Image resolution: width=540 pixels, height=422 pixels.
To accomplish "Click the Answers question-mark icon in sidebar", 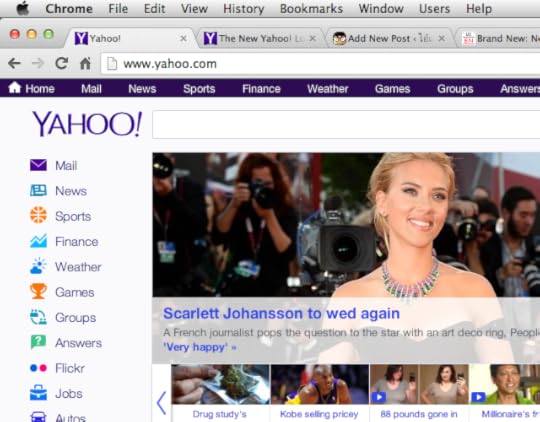I will coord(38,342).
